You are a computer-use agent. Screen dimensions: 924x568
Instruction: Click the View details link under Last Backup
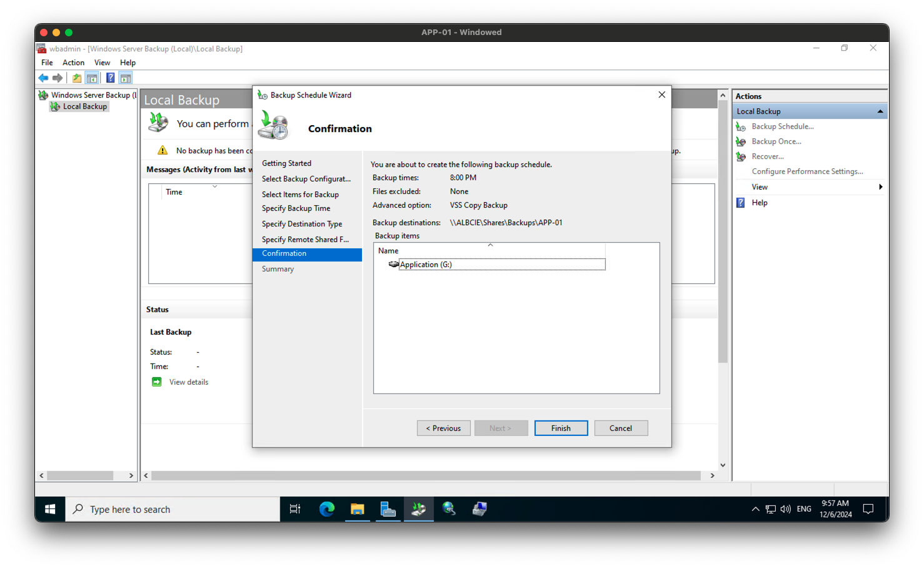pyautogui.click(x=188, y=382)
